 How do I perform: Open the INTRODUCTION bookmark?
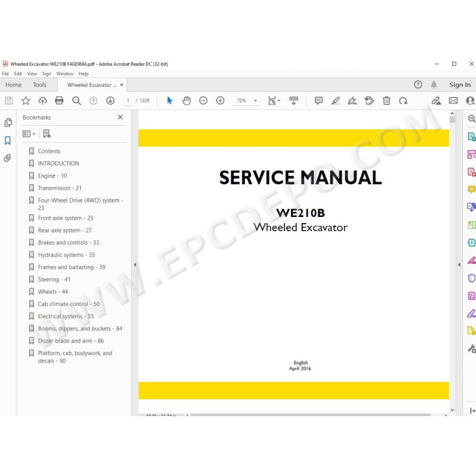[x=58, y=163]
